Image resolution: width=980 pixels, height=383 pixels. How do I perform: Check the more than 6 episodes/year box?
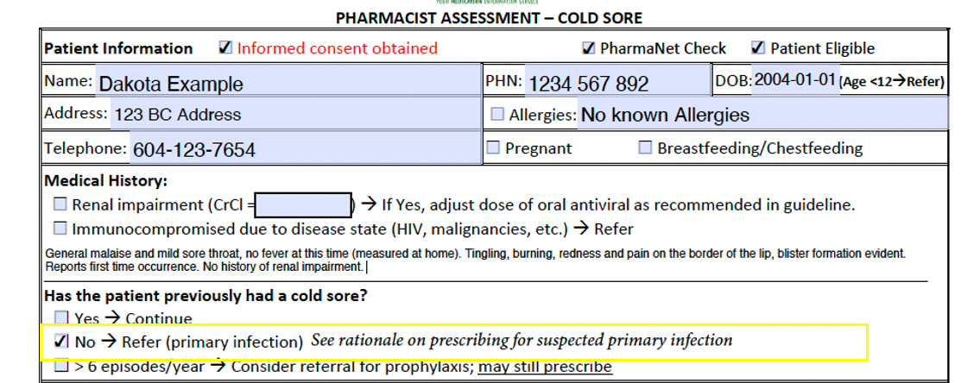(x=60, y=366)
